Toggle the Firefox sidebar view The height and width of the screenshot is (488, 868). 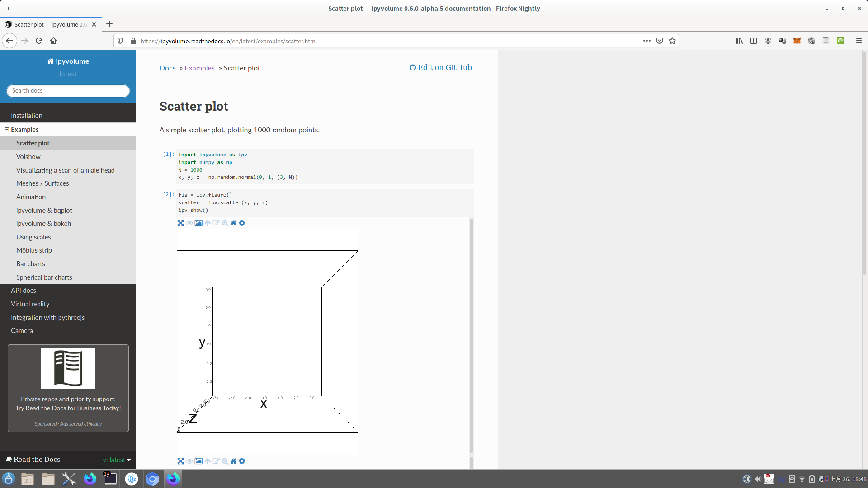754,41
